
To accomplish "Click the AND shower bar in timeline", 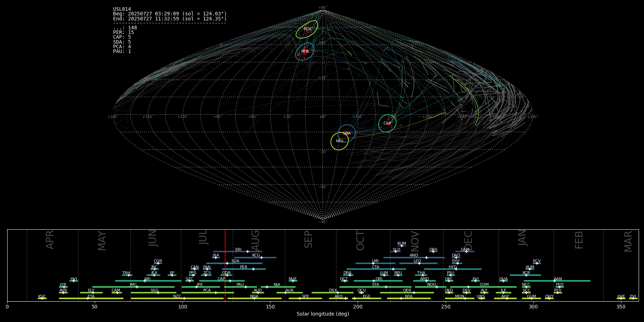I will click(414, 257).
